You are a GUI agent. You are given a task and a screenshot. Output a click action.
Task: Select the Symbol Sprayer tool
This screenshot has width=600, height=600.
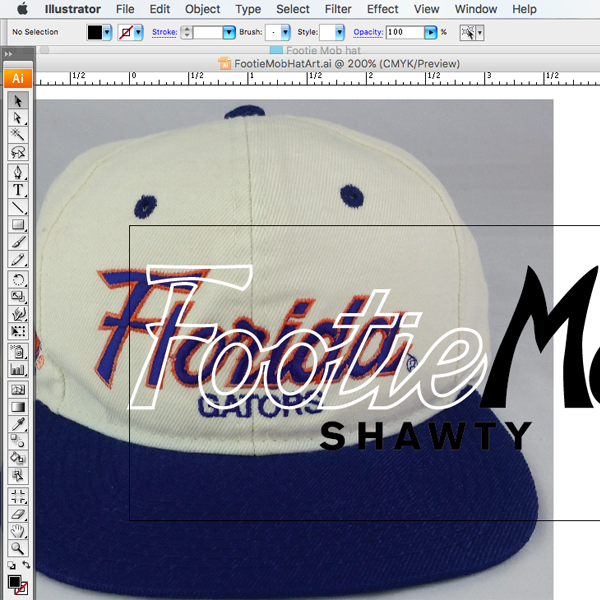(18, 351)
